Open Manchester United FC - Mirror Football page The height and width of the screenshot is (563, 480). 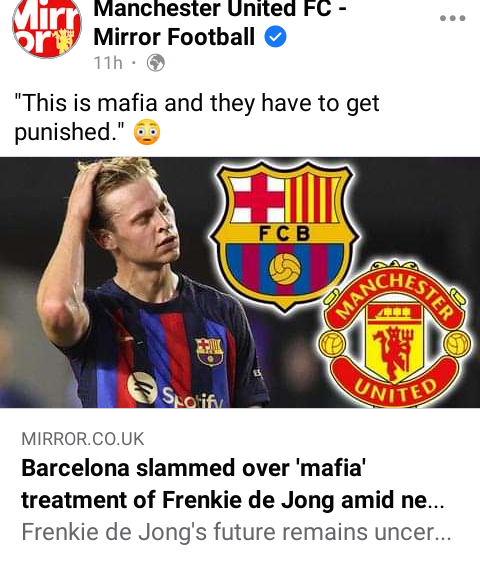[220, 23]
